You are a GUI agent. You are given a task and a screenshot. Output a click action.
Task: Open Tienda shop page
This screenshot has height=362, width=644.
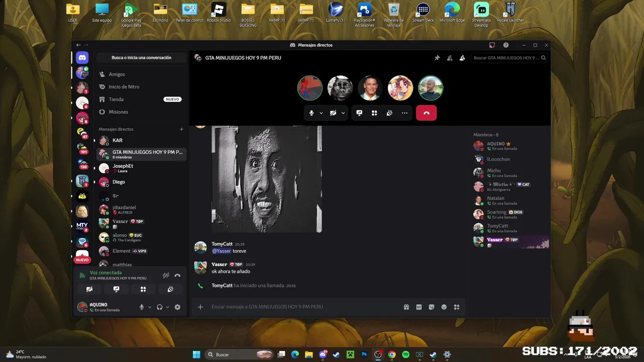click(140, 100)
